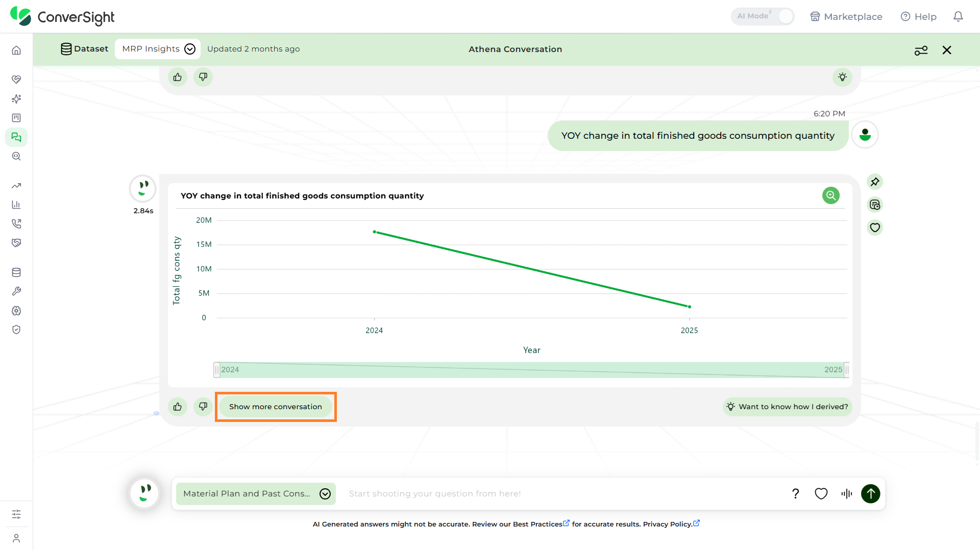This screenshot has width=980, height=551.
Task: Click the voice input waveform icon
Action: (847, 493)
